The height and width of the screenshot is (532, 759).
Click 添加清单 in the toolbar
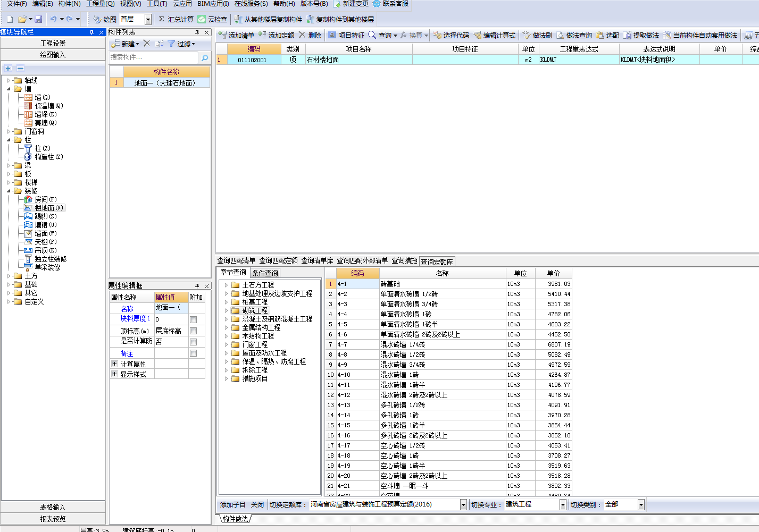pyautogui.click(x=236, y=35)
